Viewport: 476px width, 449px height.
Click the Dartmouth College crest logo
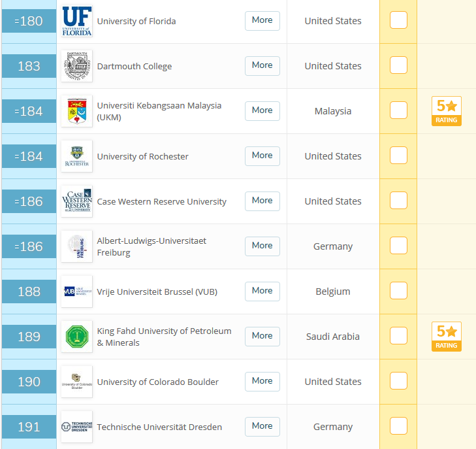coord(76,66)
